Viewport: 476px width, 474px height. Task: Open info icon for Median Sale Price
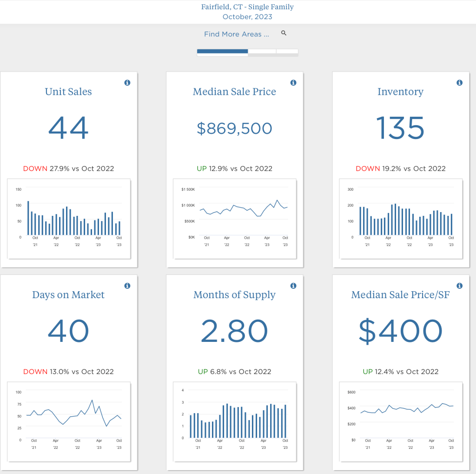(293, 83)
